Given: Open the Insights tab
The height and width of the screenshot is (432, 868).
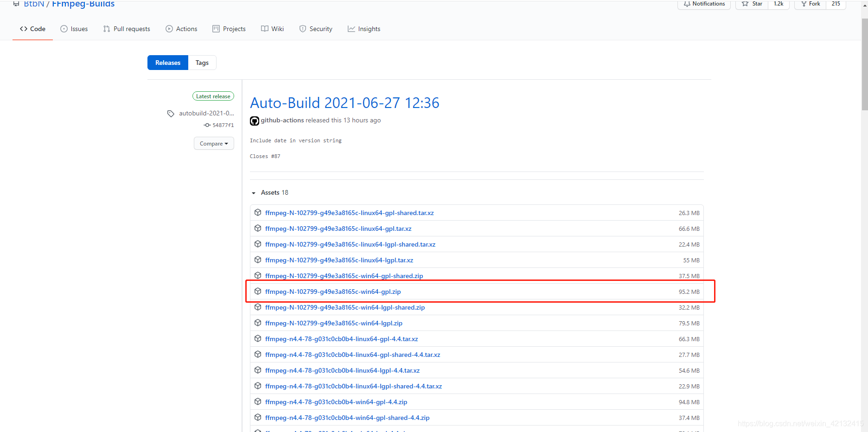Looking at the screenshot, I should pyautogui.click(x=364, y=29).
